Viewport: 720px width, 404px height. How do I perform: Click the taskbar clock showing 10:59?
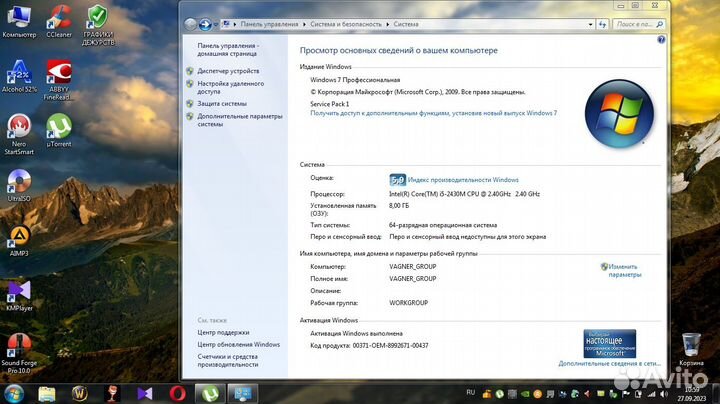point(691,394)
